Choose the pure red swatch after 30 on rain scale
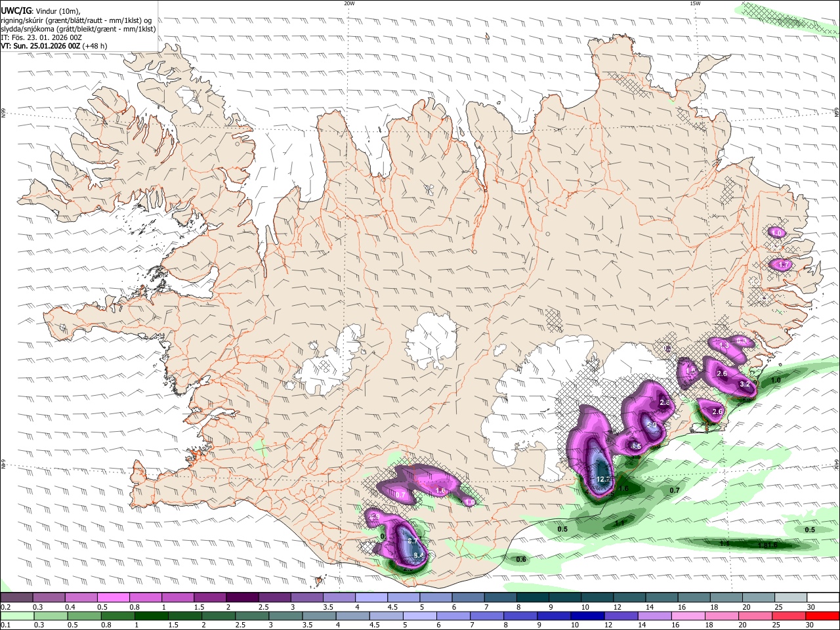Screen dimensions: 840x630 [x=822, y=616]
